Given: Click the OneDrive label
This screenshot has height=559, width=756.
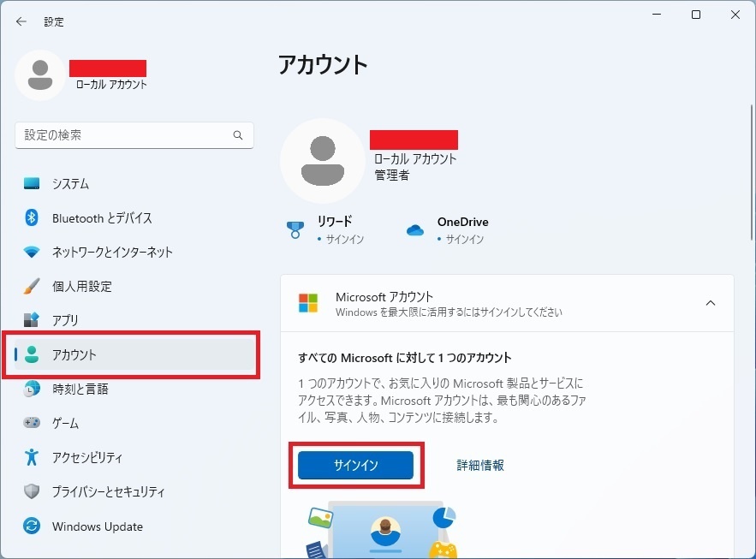Looking at the screenshot, I should (463, 222).
